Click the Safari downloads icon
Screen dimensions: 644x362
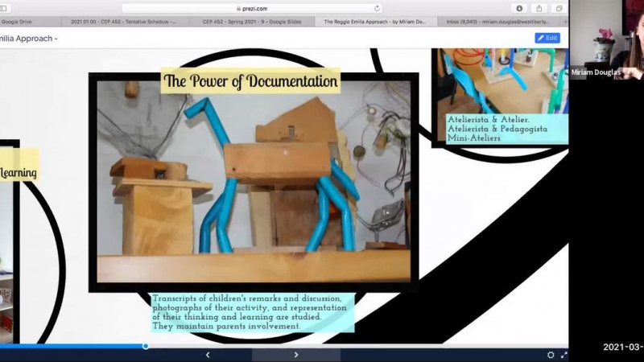519,8
